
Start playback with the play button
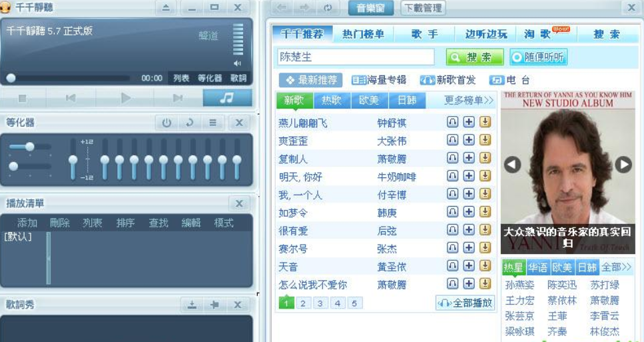coord(126,98)
